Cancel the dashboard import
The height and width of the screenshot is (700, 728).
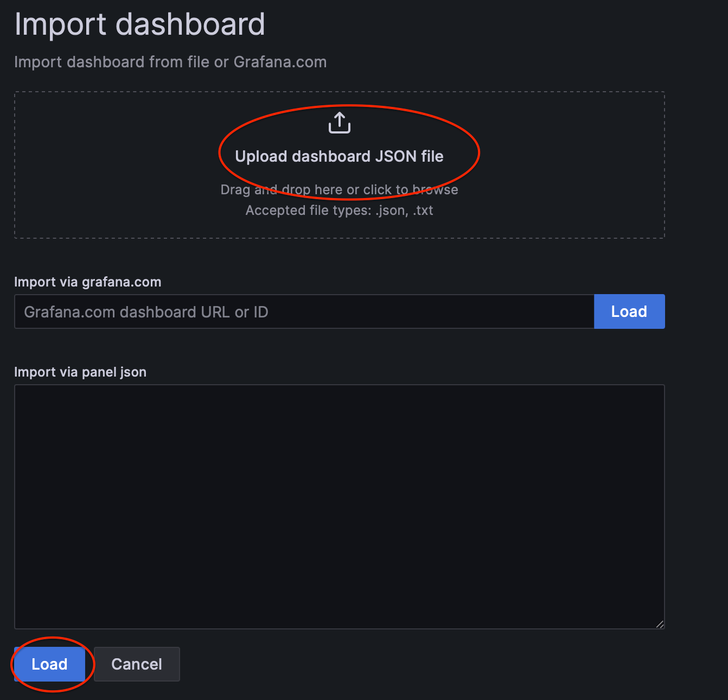137,664
